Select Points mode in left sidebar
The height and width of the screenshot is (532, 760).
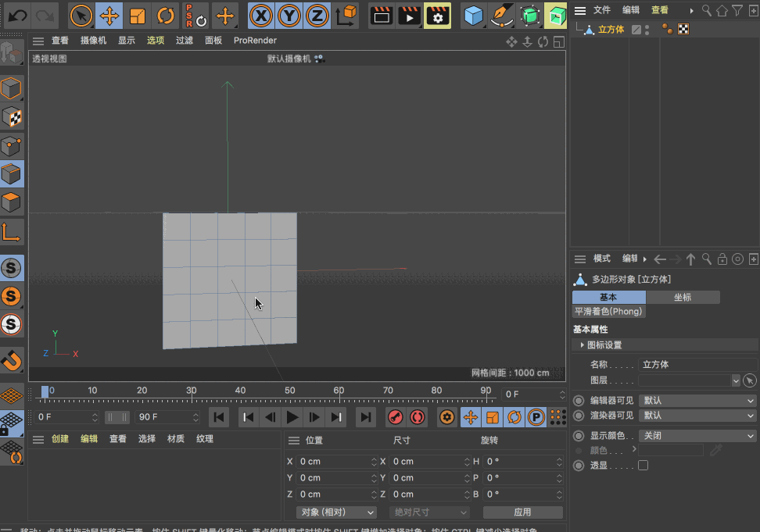(x=12, y=146)
